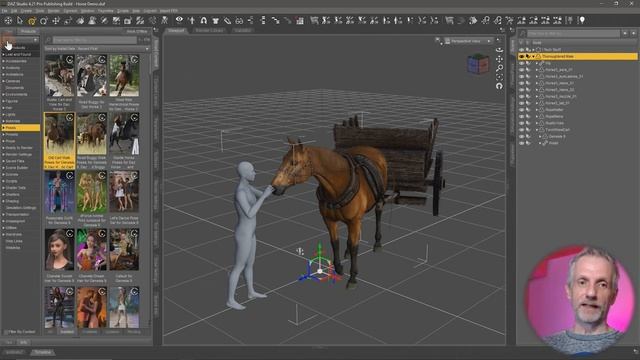Click the first circular icon in the toolbar
Viewport: 640px width, 360px height.
tap(8, 20)
